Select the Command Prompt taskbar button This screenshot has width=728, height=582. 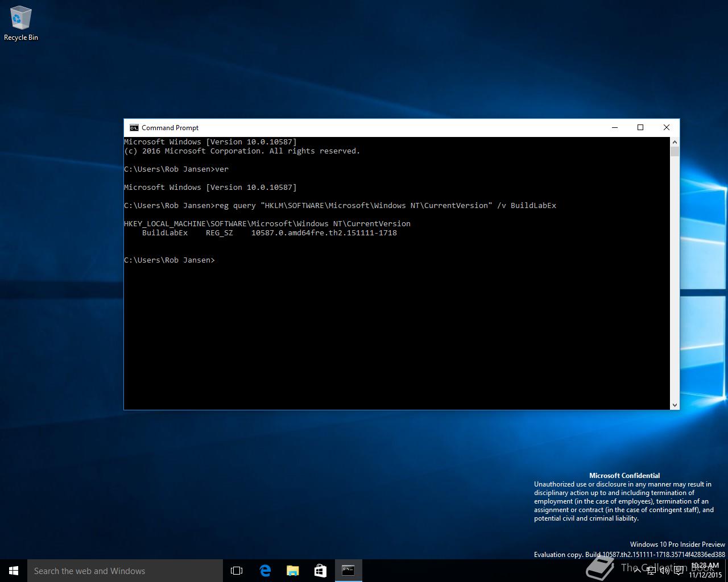point(348,571)
